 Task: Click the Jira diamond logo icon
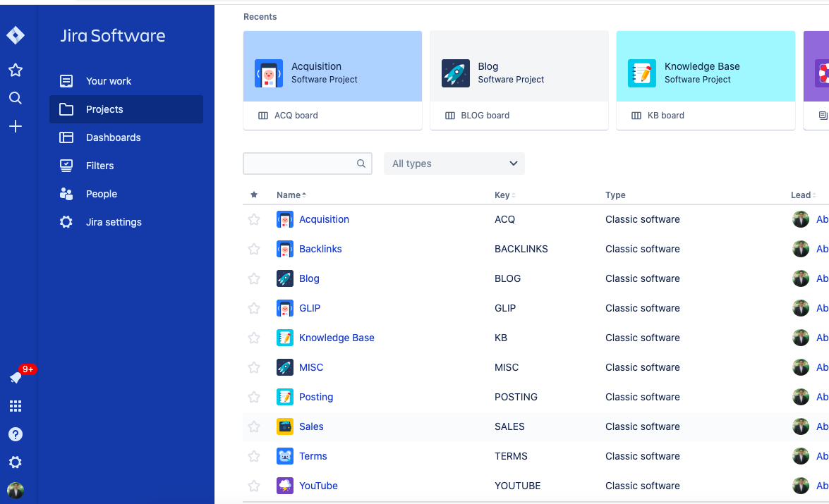pos(16,35)
